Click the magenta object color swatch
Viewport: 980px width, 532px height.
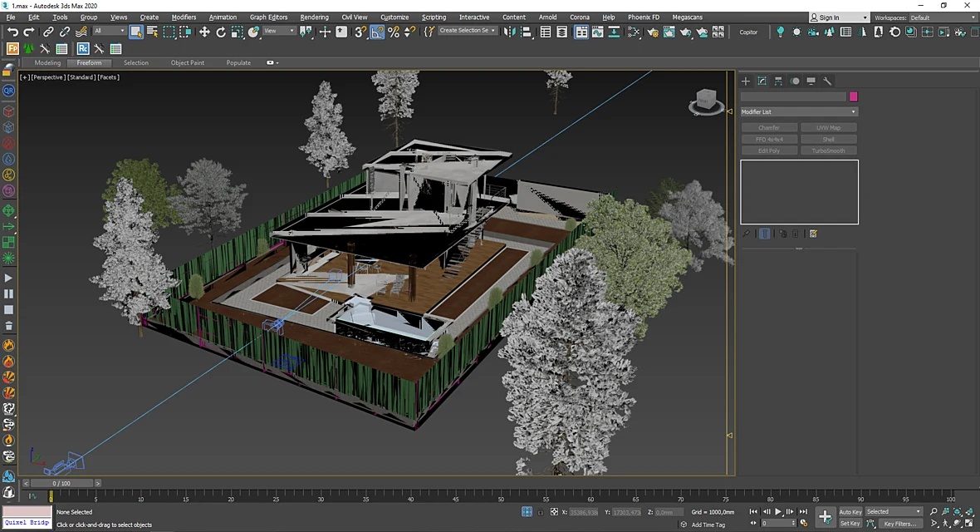pos(853,96)
